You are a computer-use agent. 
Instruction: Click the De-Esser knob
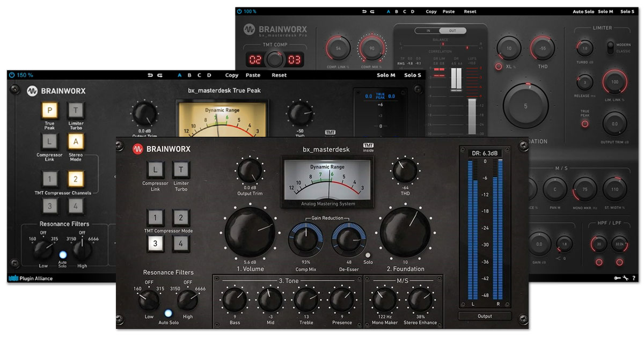tap(349, 239)
